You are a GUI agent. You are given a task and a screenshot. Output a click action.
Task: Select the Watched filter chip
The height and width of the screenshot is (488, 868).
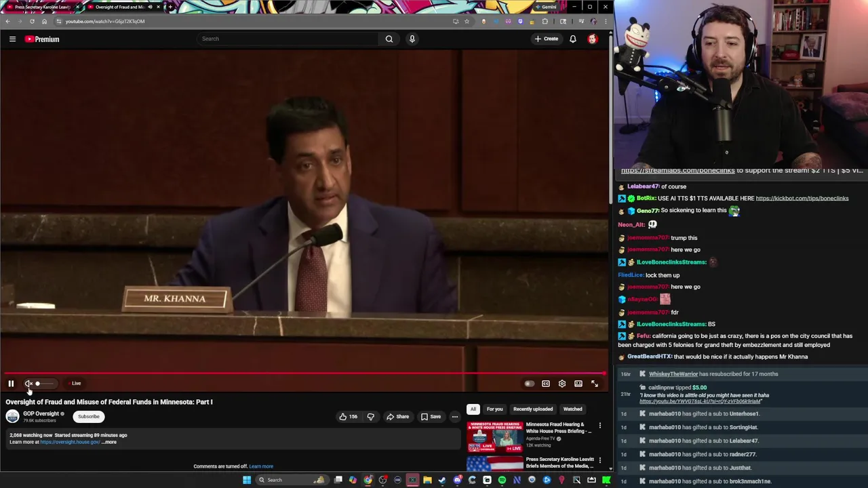572,409
